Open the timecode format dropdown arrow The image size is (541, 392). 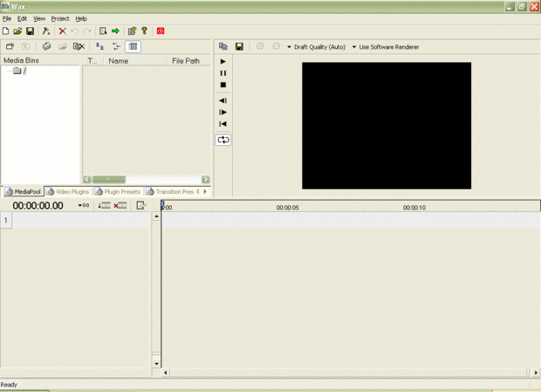tap(84, 205)
